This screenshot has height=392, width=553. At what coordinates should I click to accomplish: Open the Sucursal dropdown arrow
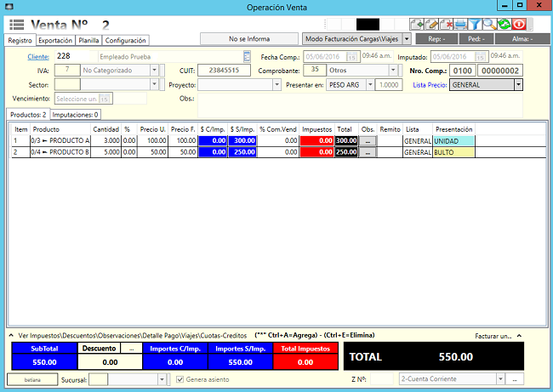(x=162, y=379)
